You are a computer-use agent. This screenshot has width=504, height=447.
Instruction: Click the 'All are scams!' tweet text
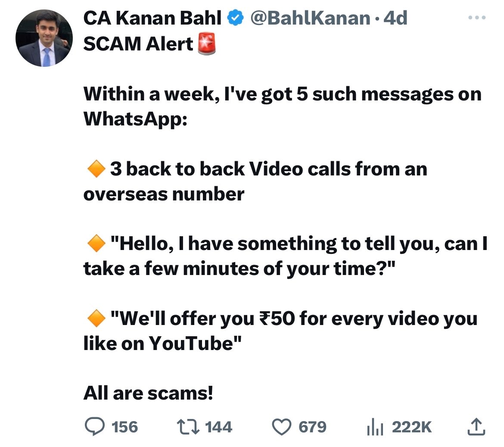148,393
